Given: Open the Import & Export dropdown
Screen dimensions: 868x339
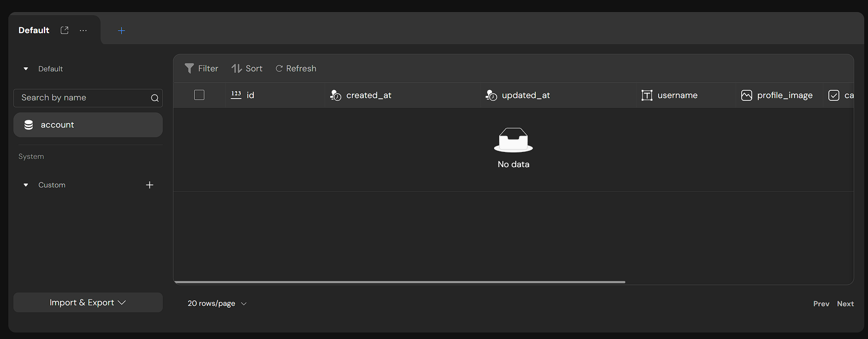Looking at the screenshot, I should click(x=88, y=303).
